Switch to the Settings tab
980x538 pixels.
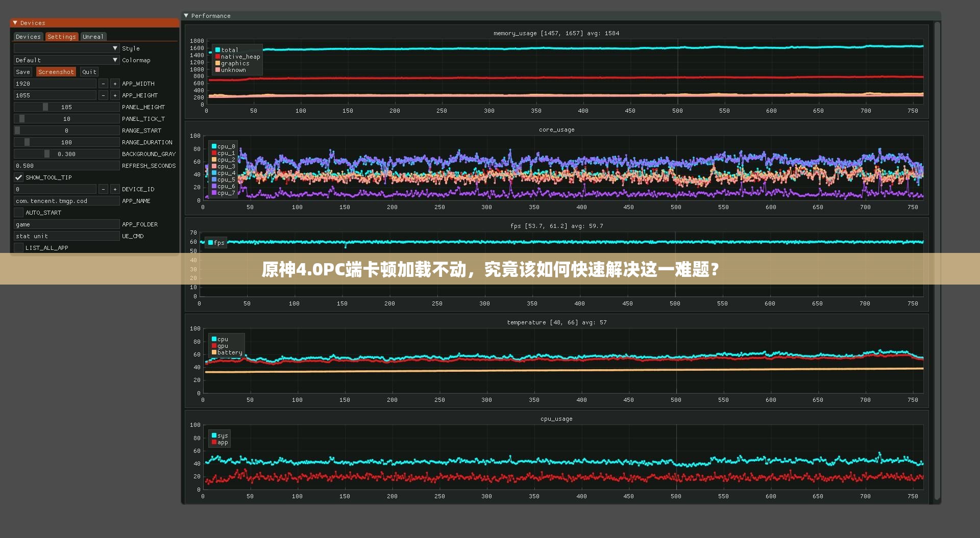[62, 37]
